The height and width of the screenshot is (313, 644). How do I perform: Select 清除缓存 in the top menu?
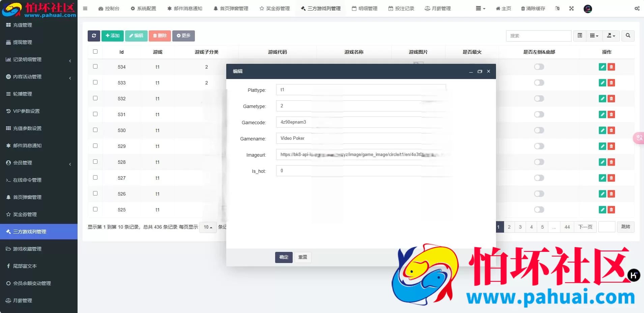(531, 8)
